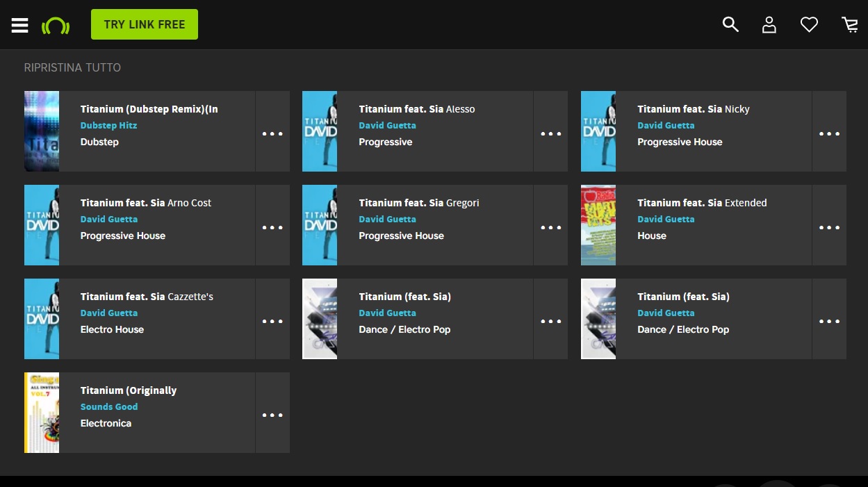
Task: Visit the Sounds Good artist link
Action: tap(109, 407)
